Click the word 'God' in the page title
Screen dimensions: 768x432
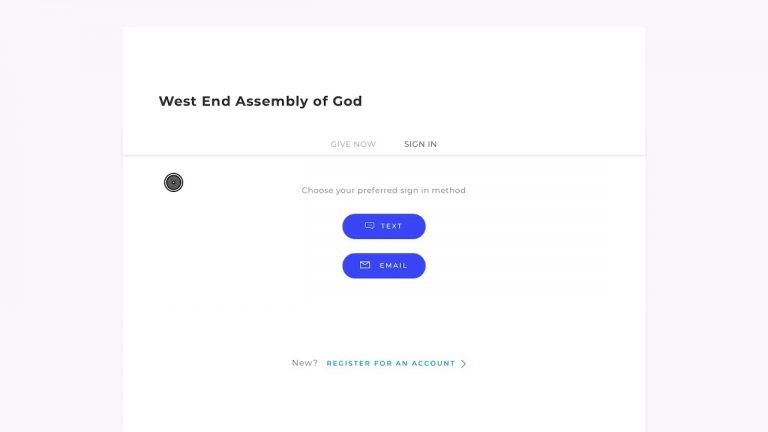click(x=347, y=101)
